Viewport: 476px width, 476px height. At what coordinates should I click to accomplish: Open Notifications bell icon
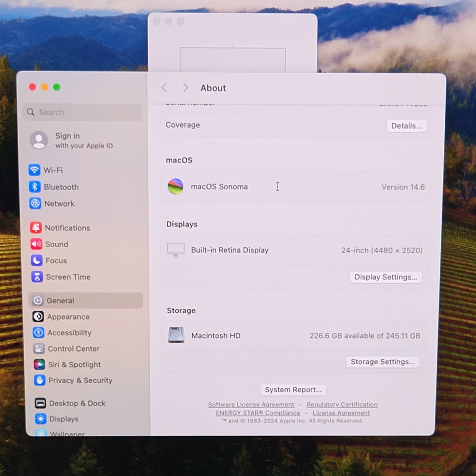(x=36, y=228)
